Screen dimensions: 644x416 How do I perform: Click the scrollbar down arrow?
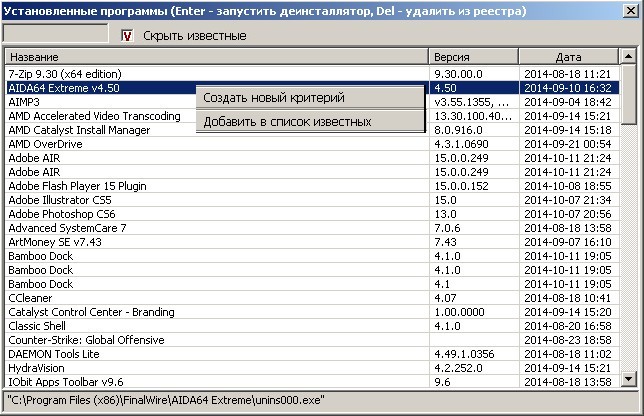click(628, 379)
